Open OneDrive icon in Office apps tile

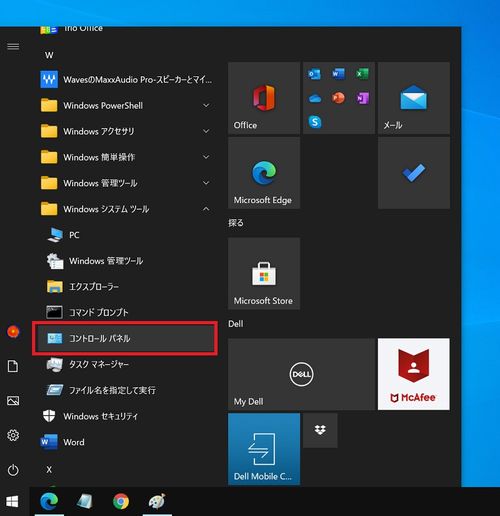pyautogui.click(x=315, y=98)
